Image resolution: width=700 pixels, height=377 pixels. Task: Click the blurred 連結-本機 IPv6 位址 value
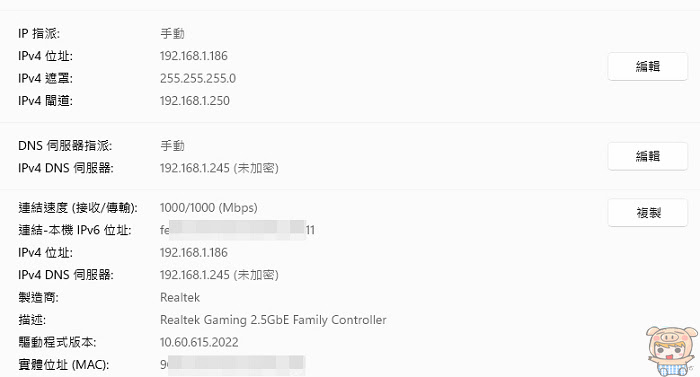(x=238, y=230)
